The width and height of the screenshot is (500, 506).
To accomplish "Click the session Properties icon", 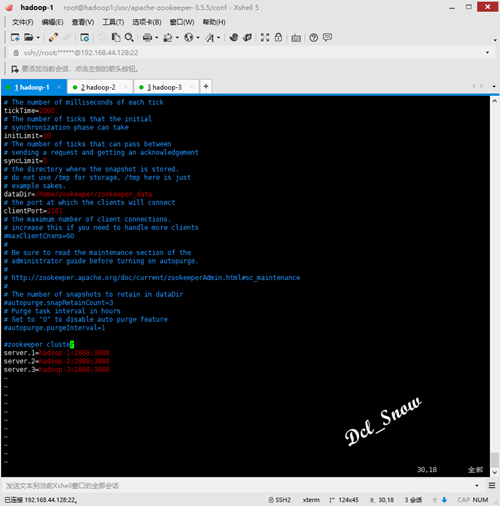I will coord(85,37).
